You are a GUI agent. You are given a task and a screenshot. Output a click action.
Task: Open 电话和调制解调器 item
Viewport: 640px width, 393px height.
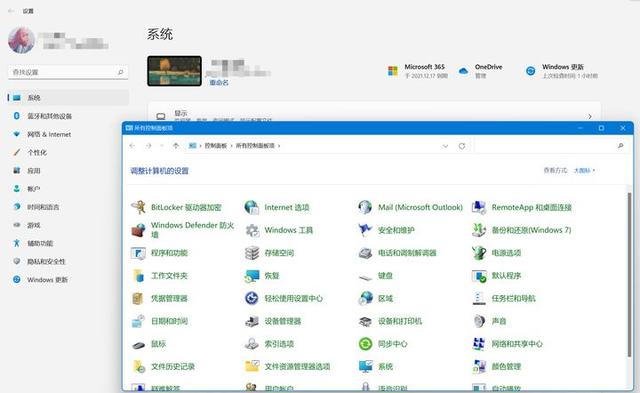click(x=397, y=253)
